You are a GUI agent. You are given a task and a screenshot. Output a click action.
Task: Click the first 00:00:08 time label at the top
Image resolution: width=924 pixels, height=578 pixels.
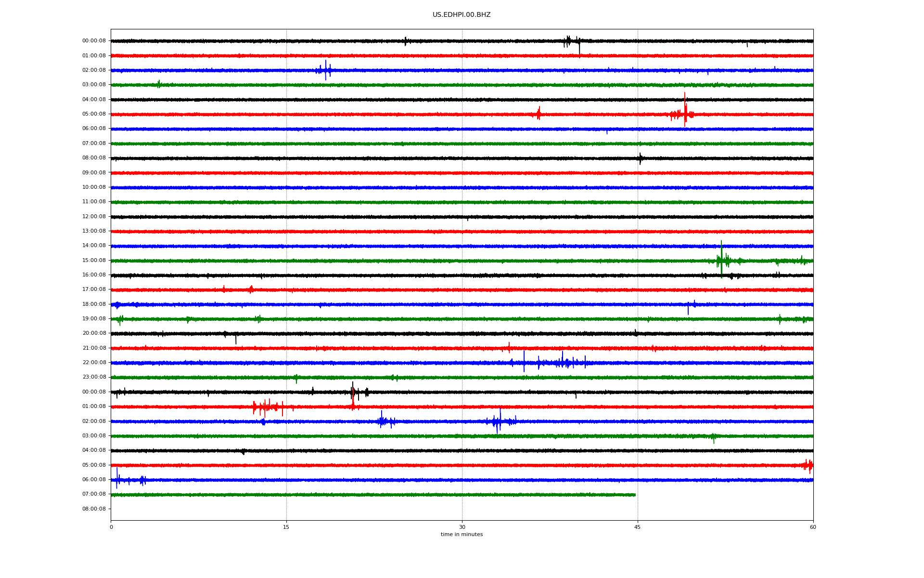click(94, 41)
